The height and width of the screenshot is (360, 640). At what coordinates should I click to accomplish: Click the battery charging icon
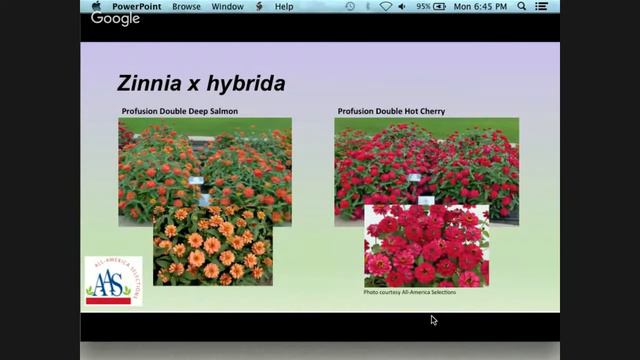click(439, 7)
